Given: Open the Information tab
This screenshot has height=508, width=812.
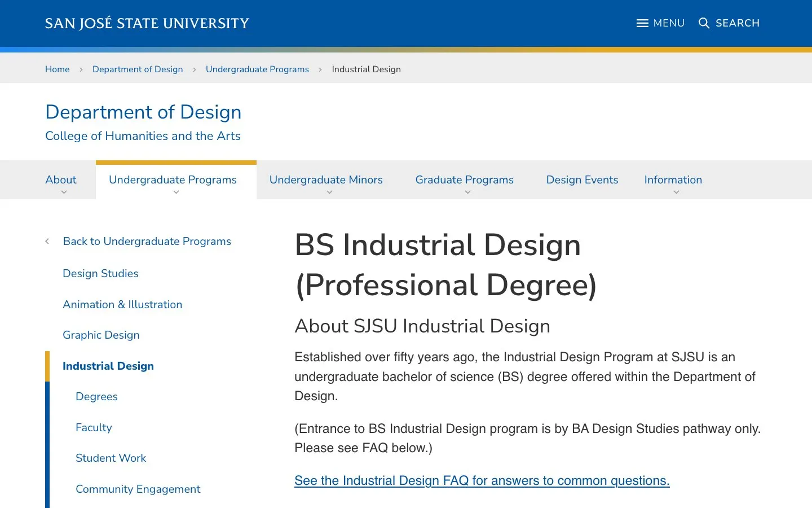Looking at the screenshot, I should click(x=673, y=179).
